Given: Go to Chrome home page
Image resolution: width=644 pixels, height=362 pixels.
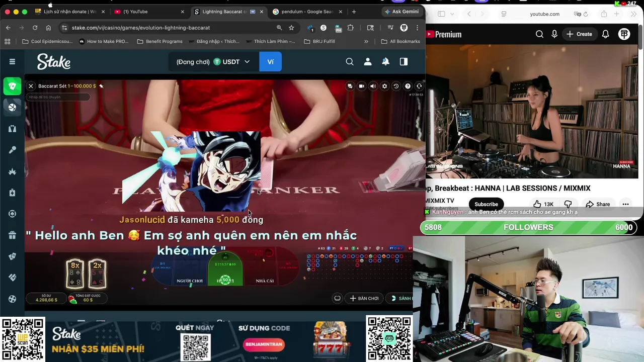Looking at the screenshot, I should (x=48, y=28).
